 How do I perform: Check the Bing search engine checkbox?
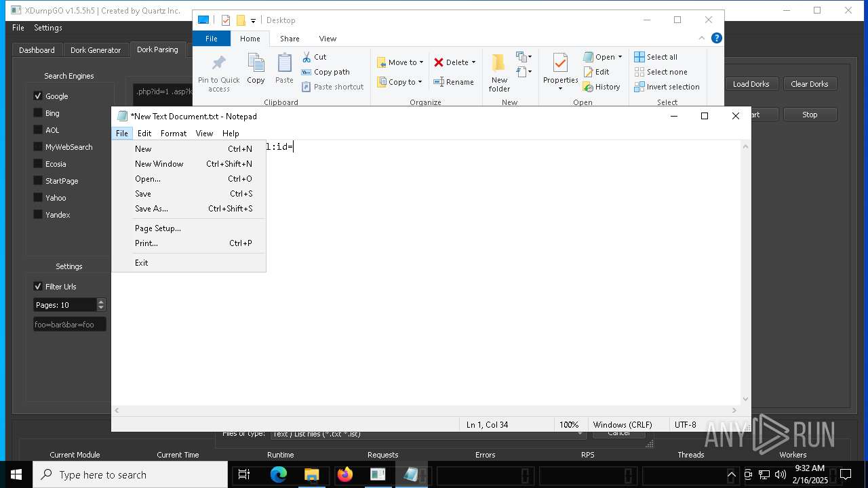tap(38, 113)
